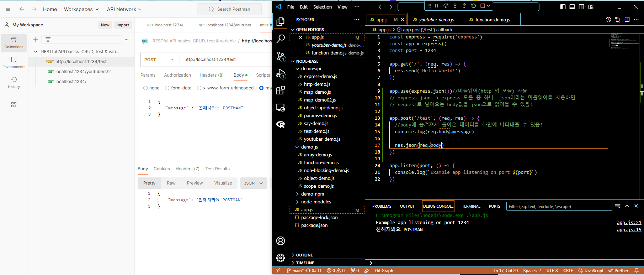
Task: Pause the debug session in debug toolbar
Action: [x=436, y=6]
